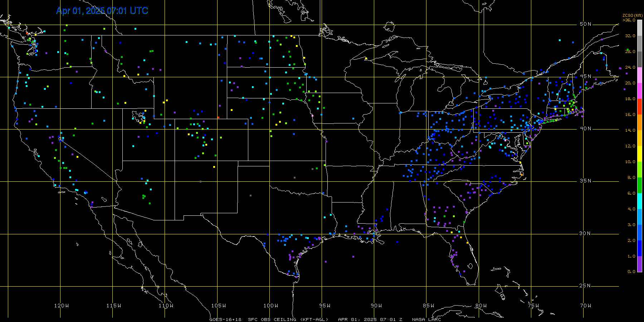
Task: Click the blue timestamp 'Apr 01, 2025 07:01 UTC'
Action: [102, 11]
